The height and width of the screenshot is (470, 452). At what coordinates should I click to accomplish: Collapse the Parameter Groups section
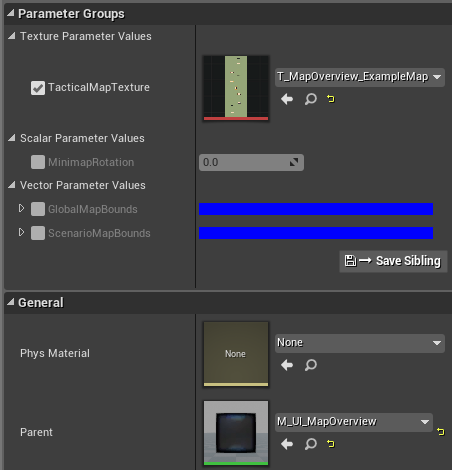[x=11, y=13]
